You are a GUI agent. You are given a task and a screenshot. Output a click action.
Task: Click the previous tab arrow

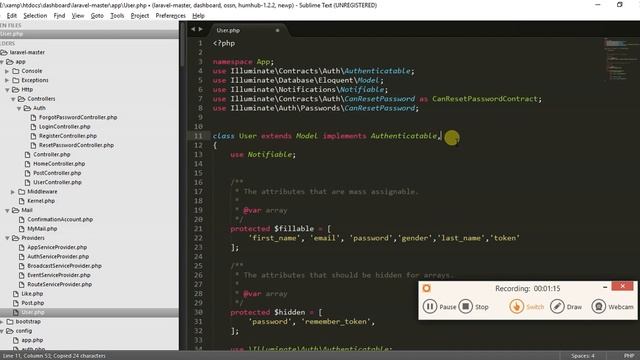click(x=193, y=29)
